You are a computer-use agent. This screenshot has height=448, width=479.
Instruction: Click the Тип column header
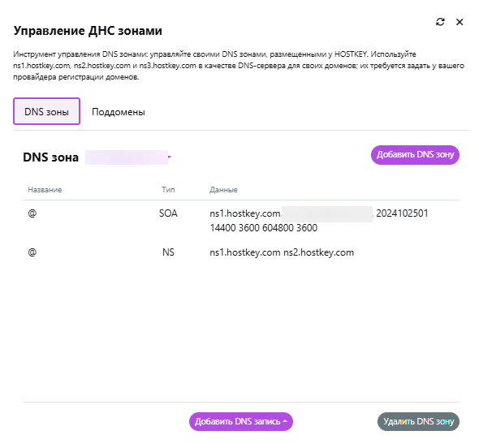pyautogui.click(x=168, y=190)
